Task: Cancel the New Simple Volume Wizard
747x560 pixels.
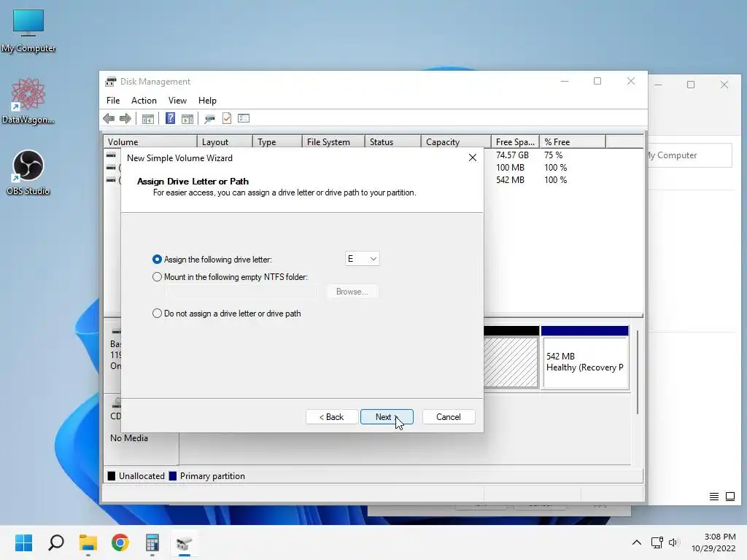Action: point(449,416)
